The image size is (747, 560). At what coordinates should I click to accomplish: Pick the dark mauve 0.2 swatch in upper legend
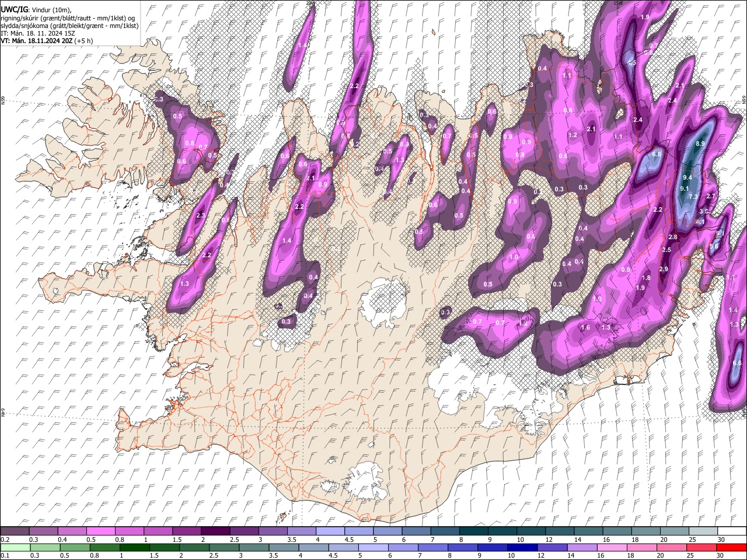pos(15,531)
